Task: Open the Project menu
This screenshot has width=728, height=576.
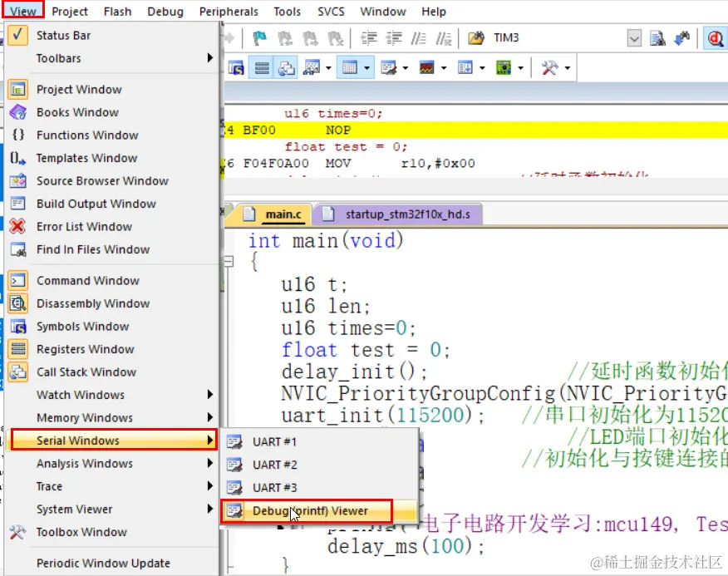Action: [x=70, y=11]
